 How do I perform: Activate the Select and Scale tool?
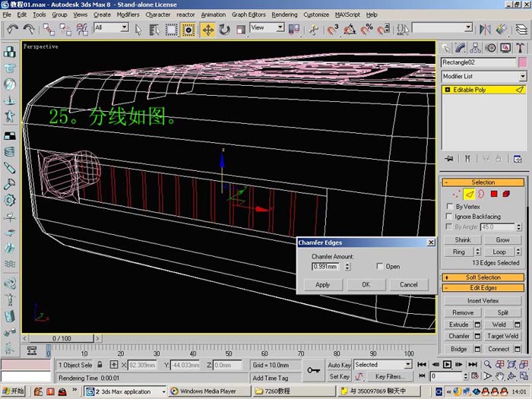[241, 30]
